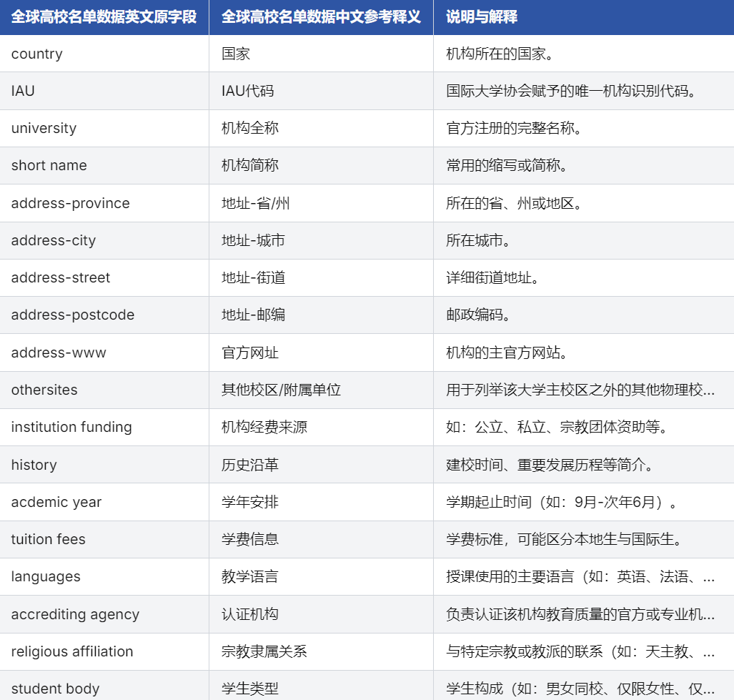Click the '教学语言' cell
The height and width of the screenshot is (700, 734).
[x=321, y=577]
